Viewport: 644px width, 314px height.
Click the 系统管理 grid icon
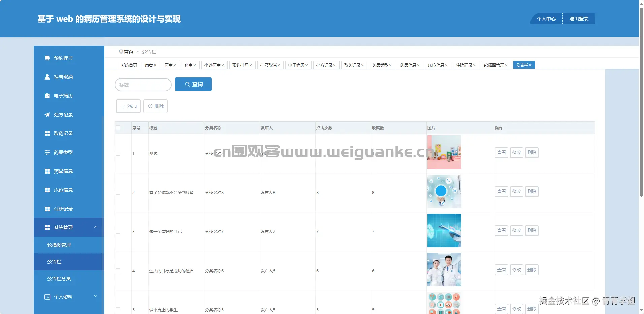[x=47, y=227]
